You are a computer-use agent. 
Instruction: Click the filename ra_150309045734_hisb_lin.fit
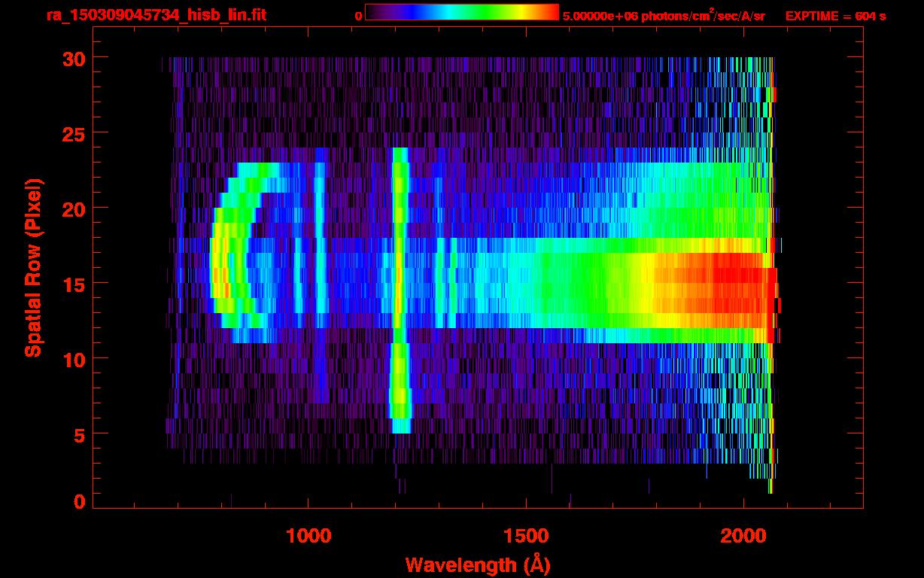pyautogui.click(x=156, y=15)
